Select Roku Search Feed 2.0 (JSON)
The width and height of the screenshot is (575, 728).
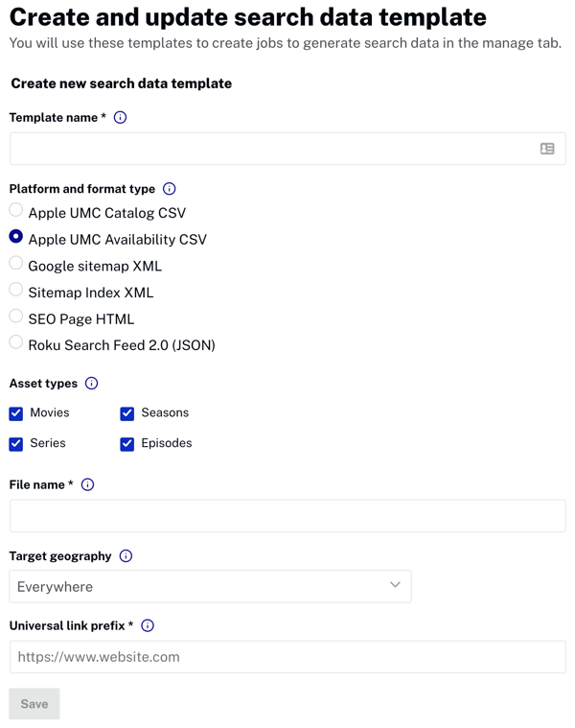pos(16,342)
